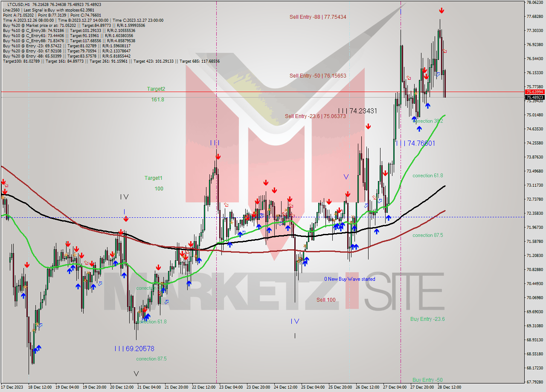Click the blue 'I I I 69.20578' wave label
The height and width of the screenshot is (392, 546).
(x=134, y=349)
